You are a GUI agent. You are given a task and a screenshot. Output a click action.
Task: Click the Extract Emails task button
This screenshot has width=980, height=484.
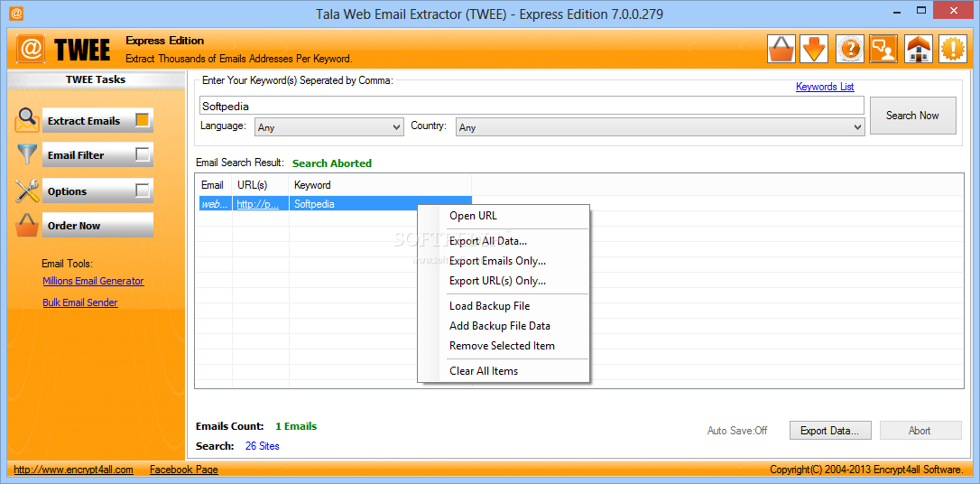pos(97,120)
